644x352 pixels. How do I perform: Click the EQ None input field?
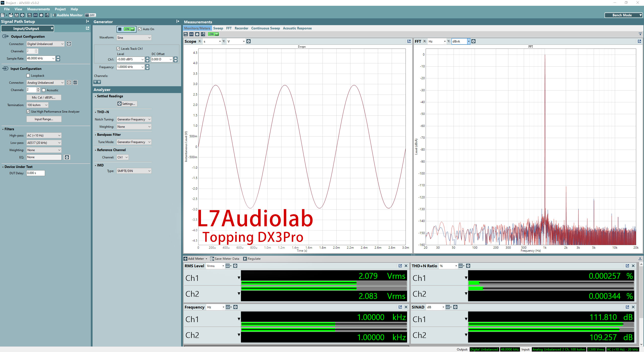click(x=44, y=157)
